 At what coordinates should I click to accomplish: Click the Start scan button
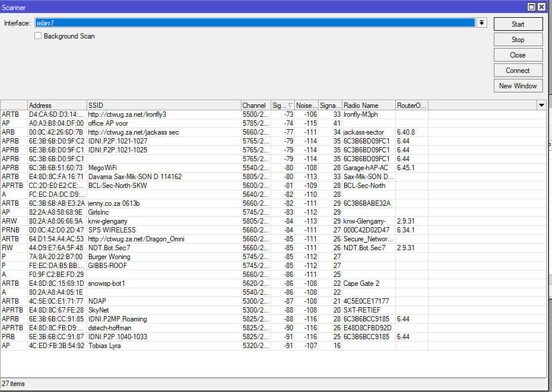(x=518, y=24)
